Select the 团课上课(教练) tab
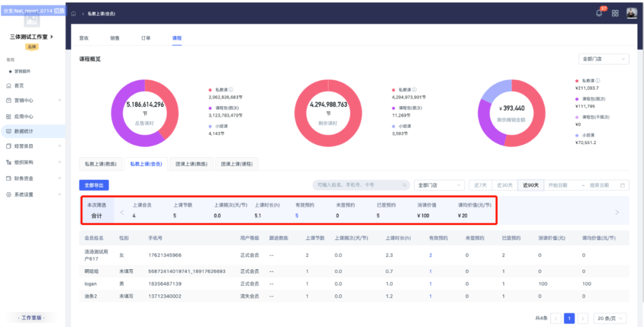This screenshot has width=644, height=327. pyautogui.click(x=191, y=164)
